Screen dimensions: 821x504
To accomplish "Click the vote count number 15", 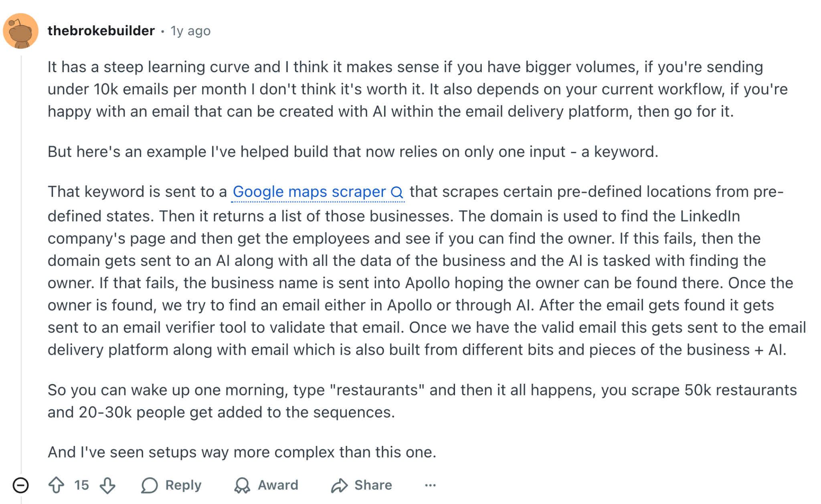I will (81, 485).
